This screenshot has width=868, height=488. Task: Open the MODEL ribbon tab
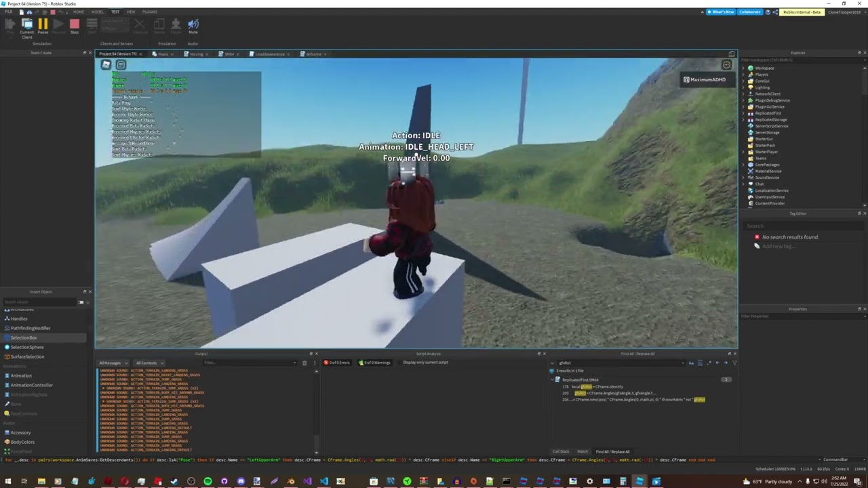(98, 12)
